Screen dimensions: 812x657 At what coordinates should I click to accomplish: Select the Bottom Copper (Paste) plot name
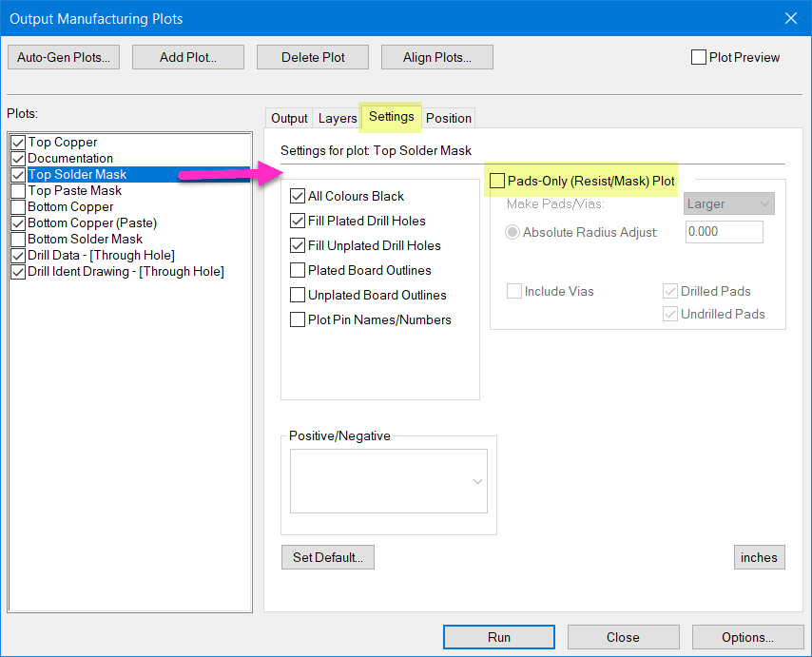pos(92,222)
